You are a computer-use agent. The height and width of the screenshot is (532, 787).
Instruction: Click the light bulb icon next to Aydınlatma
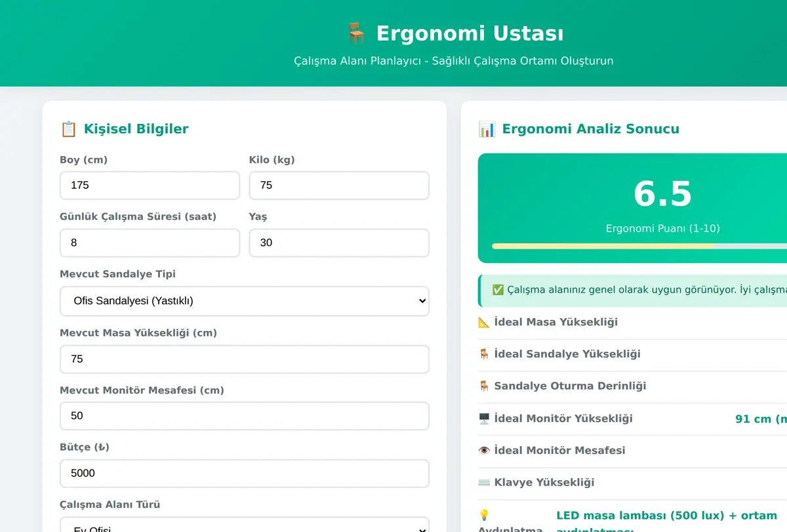tap(484, 516)
